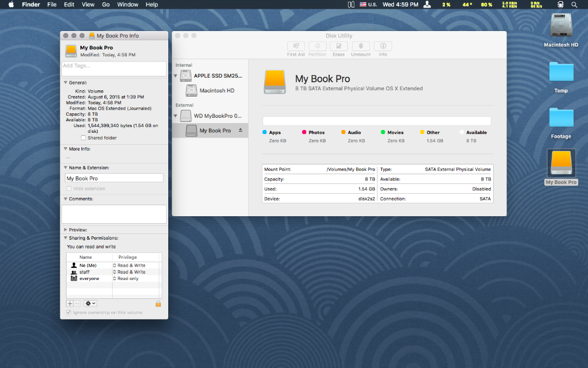Open the Window menu
The width and height of the screenshot is (588, 368).
(x=127, y=5)
